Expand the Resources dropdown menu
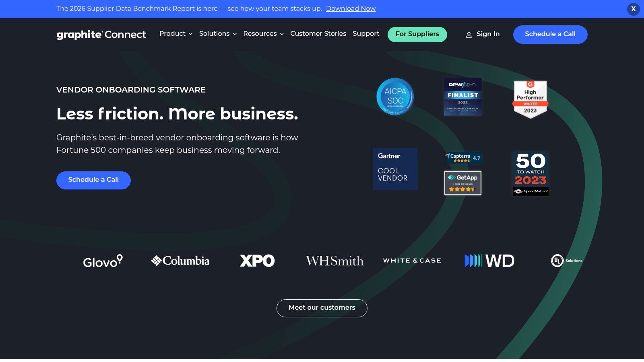 pos(264,34)
